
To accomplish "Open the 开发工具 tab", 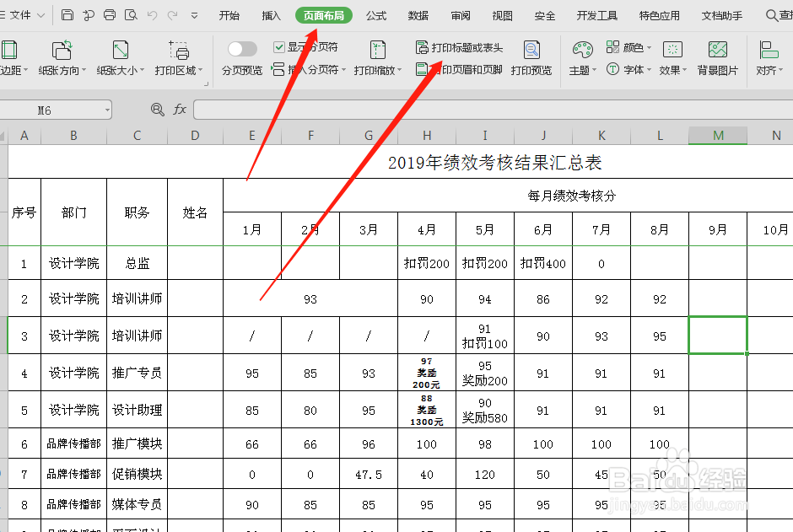I will (x=596, y=16).
